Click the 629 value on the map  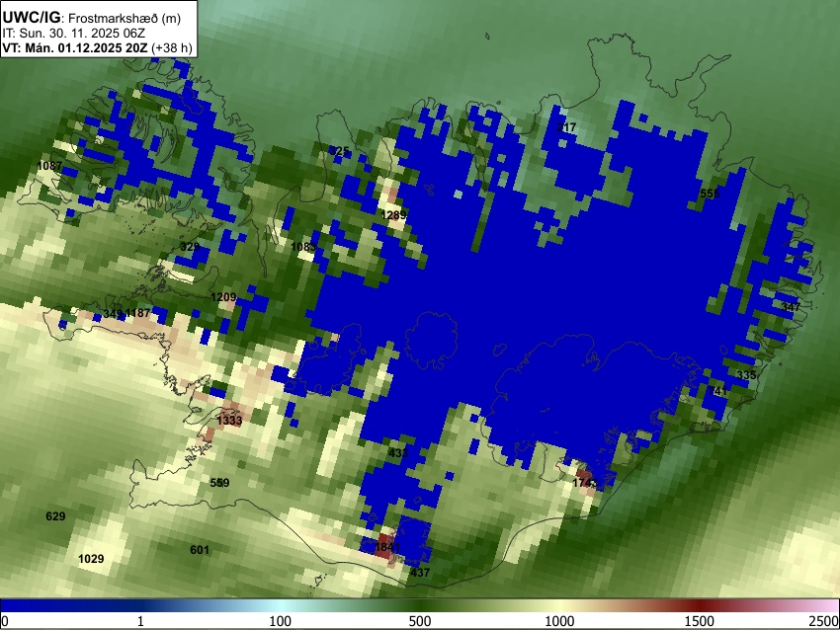click(x=55, y=516)
